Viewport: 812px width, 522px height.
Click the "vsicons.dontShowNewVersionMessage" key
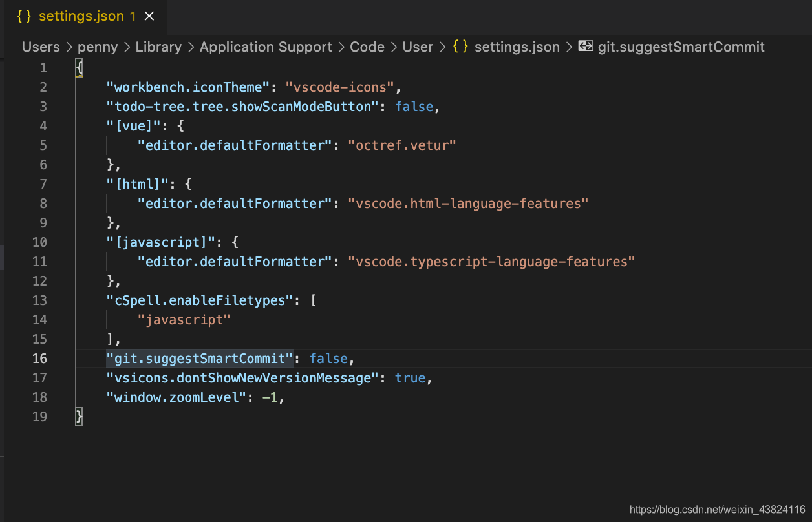(x=242, y=378)
